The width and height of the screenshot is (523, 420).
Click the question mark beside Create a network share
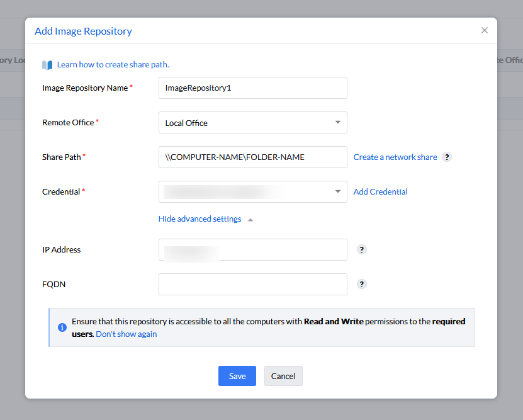coord(447,157)
